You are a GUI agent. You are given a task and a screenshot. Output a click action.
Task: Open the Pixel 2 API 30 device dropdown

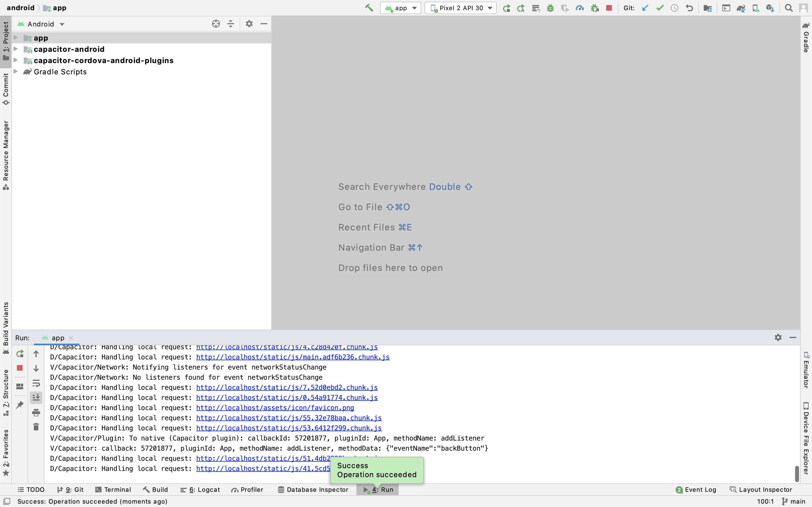[461, 8]
